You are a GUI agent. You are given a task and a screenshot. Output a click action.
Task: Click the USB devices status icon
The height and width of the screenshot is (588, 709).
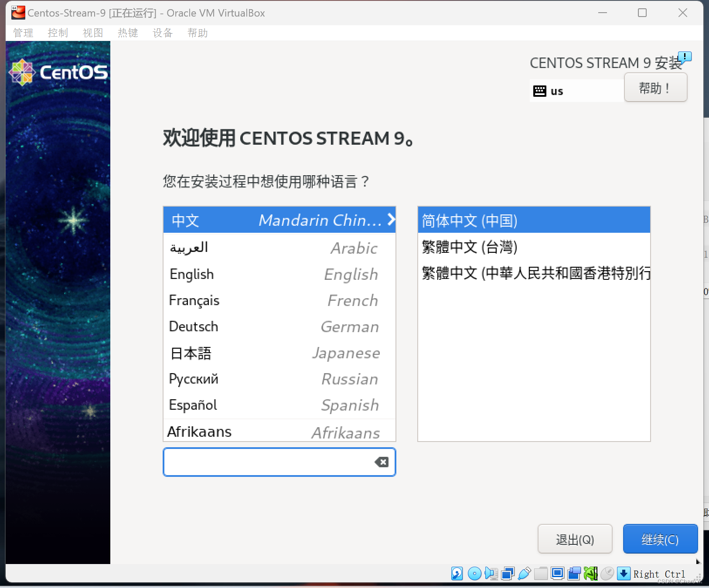tap(524, 573)
